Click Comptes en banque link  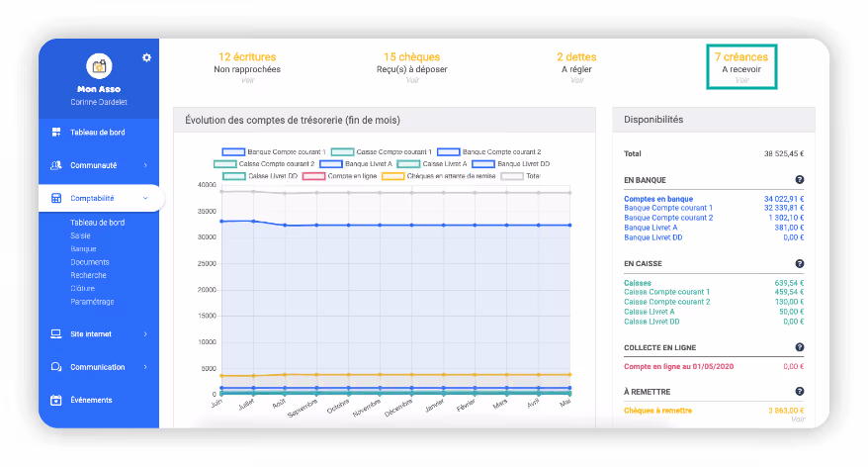pyautogui.click(x=658, y=199)
